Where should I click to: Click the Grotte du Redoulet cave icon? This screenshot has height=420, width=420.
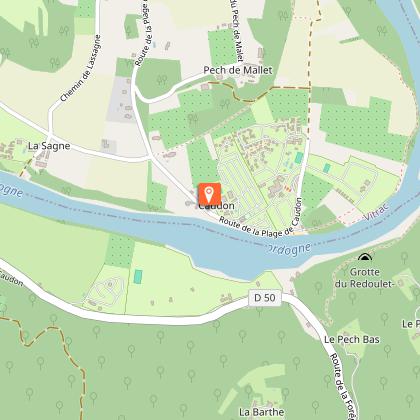[x=365, y=257]
